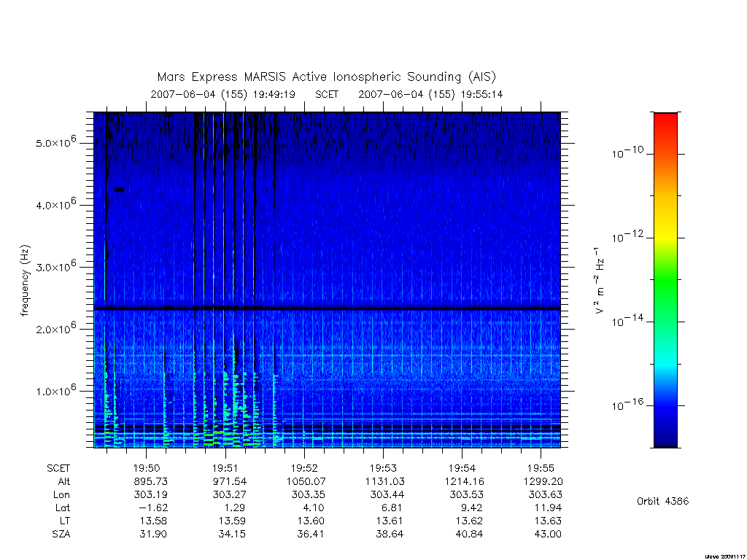Click the altitude value 1050.07

pos(306,481)
